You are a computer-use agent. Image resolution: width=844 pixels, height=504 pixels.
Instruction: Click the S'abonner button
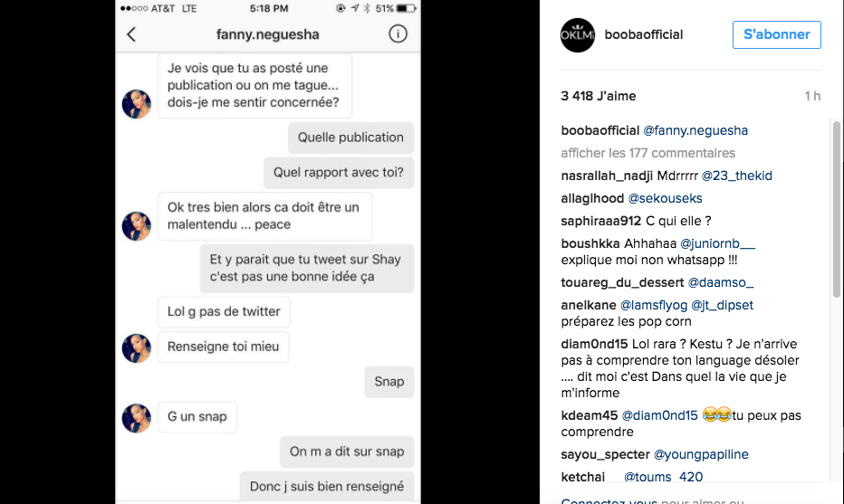click(776, 35)
